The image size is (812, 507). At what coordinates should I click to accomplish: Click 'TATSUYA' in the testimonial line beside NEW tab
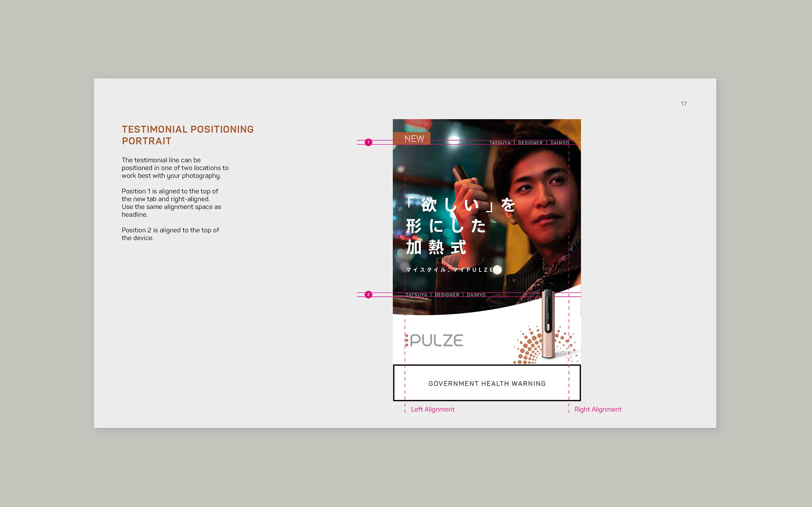500,143
